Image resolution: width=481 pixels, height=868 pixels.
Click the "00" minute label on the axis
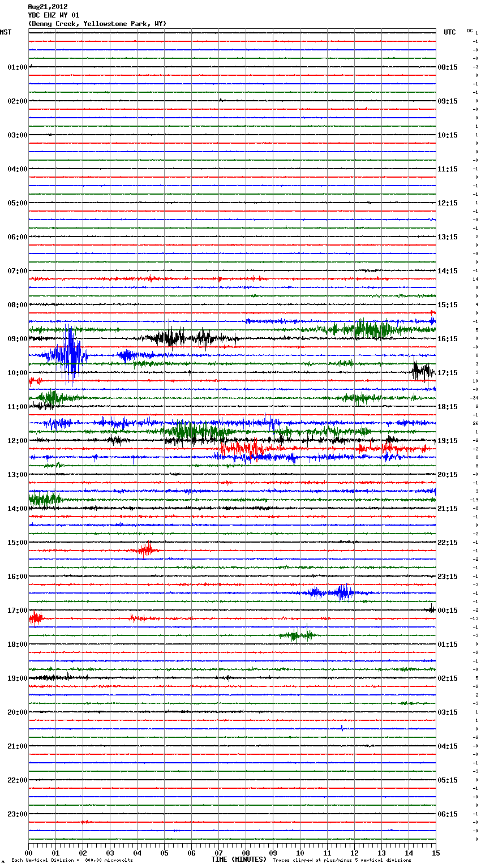[29, 853]
